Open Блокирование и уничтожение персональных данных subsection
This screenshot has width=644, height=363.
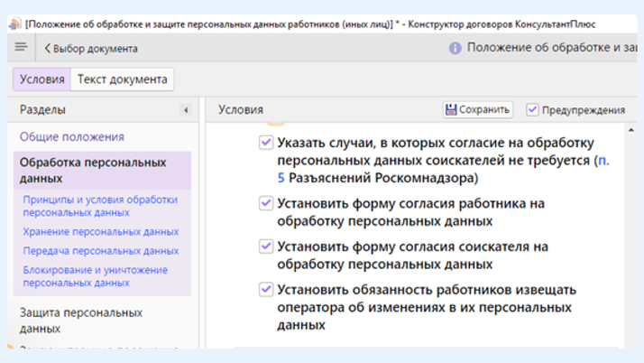(x=95, y=276)
